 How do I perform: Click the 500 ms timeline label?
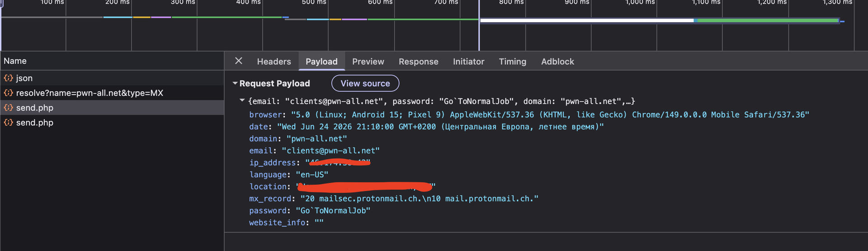coord(314,2)
